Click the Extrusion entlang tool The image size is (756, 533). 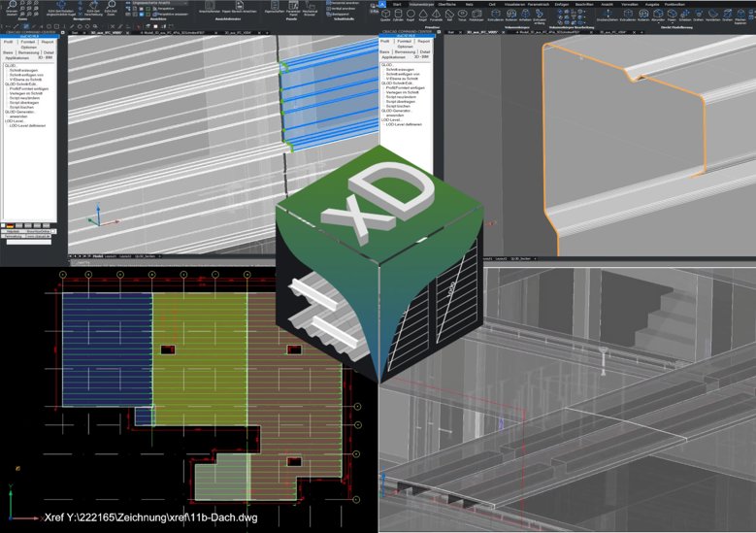539,16
